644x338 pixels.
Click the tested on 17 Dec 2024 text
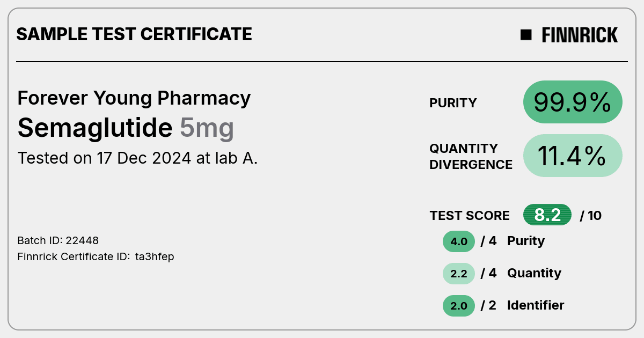coord(137,158)
